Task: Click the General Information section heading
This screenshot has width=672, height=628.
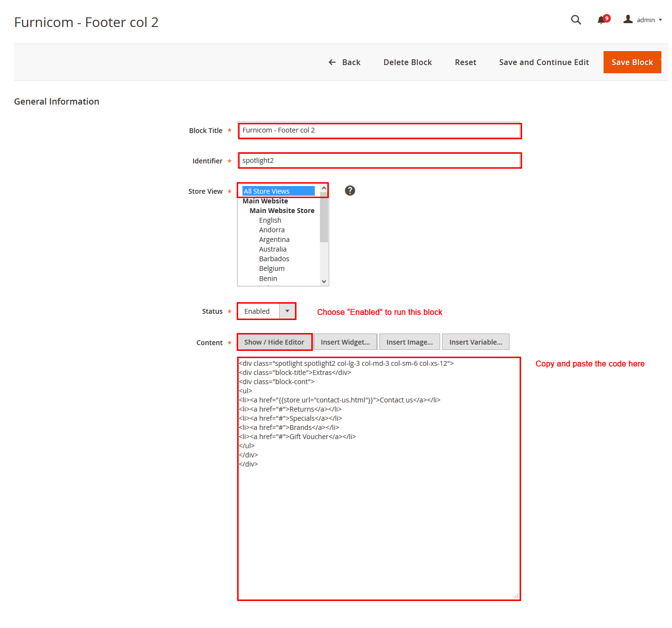Action: [56, 101]
